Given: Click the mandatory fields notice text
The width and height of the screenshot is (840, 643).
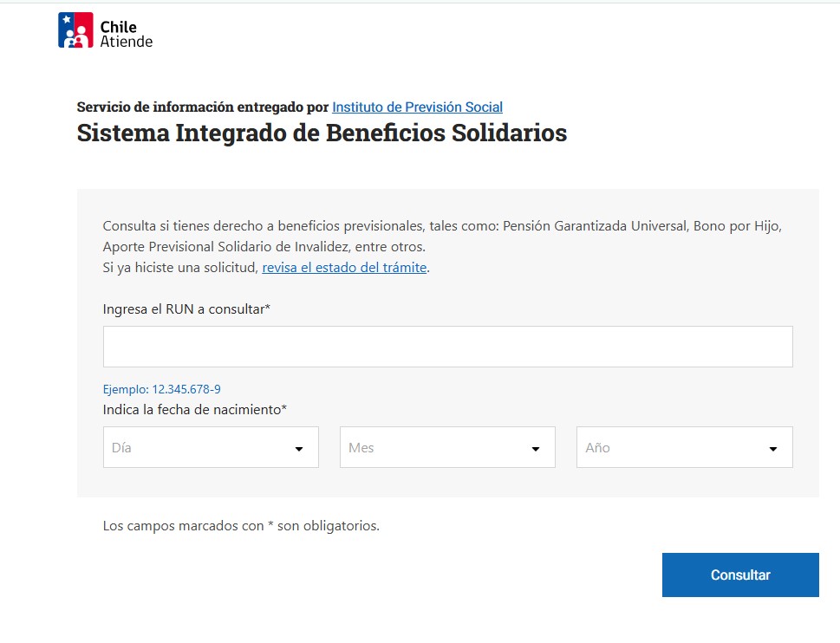Looking at the screenshot, I should (241, 525).
